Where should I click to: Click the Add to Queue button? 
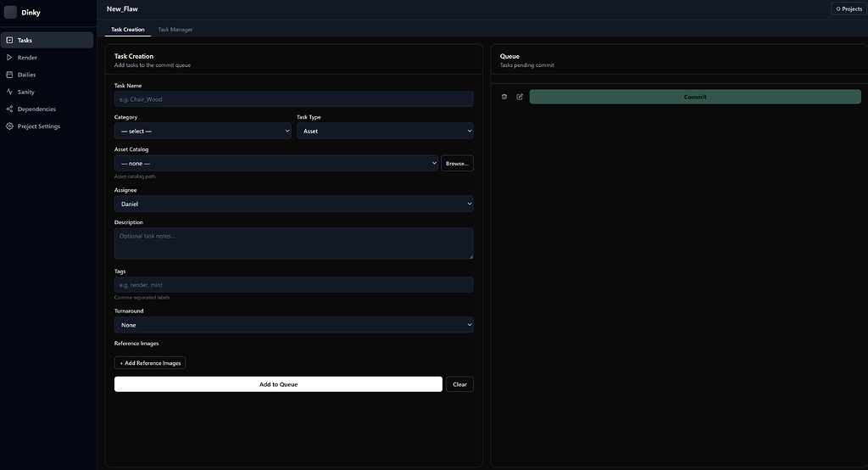pyautogui.click(x=278, y=384)
